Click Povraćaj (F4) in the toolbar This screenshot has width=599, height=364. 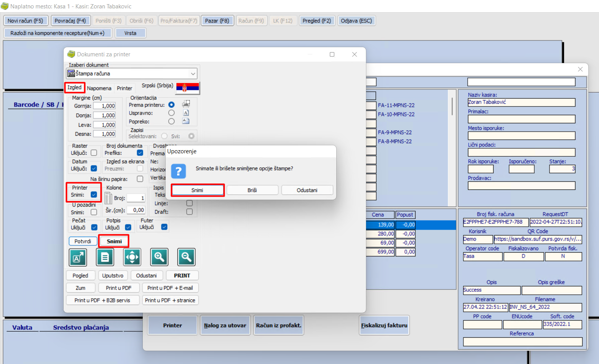[70, 21]
